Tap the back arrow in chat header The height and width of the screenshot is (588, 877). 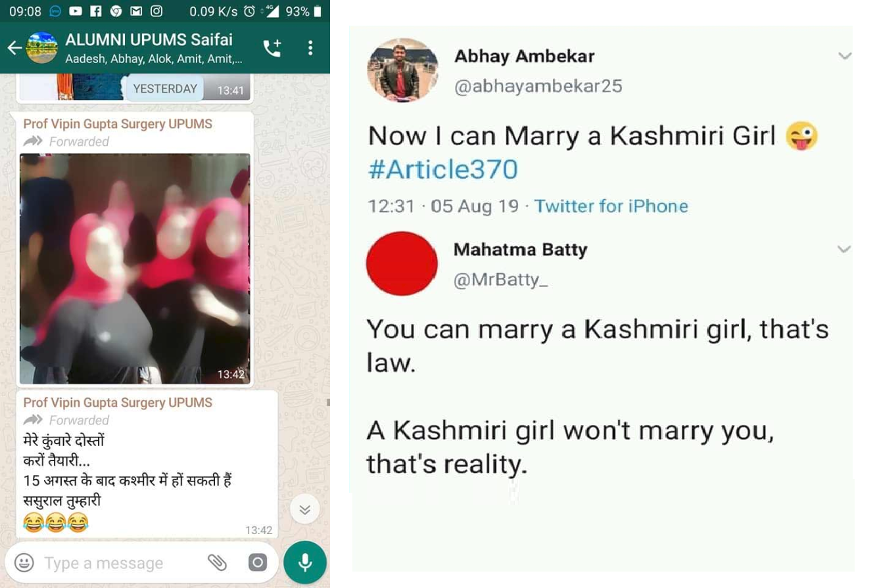click(x=14, y=48)
